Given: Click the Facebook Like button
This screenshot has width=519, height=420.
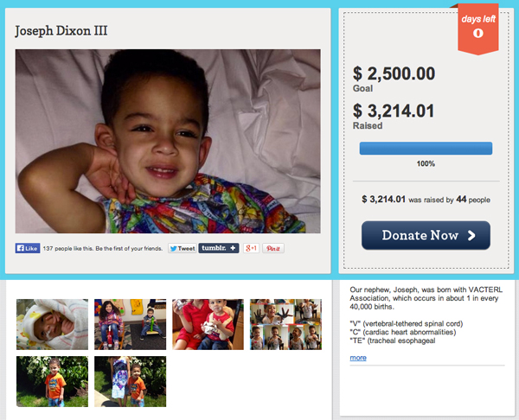Looking at the screenshot, I should (28, 248).
